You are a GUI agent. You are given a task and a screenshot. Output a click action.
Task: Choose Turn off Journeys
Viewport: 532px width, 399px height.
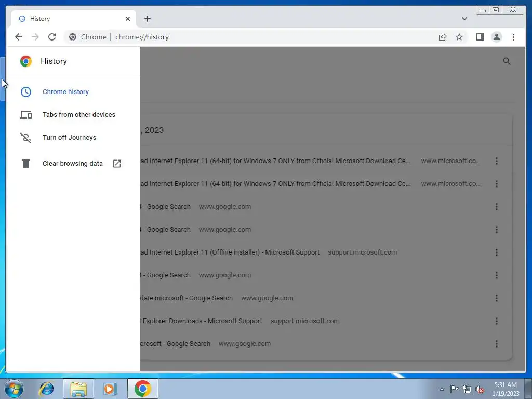pyautogui.click(x=69, y=137)
